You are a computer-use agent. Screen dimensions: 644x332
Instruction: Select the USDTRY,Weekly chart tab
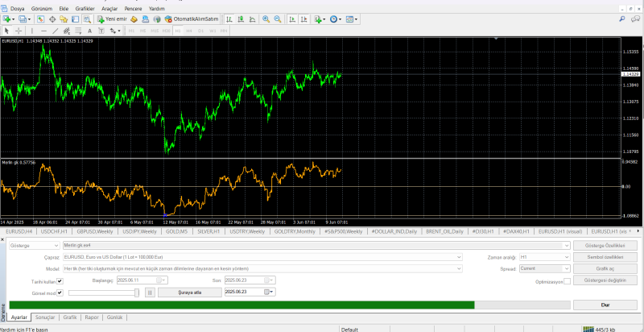coord(247,231)
